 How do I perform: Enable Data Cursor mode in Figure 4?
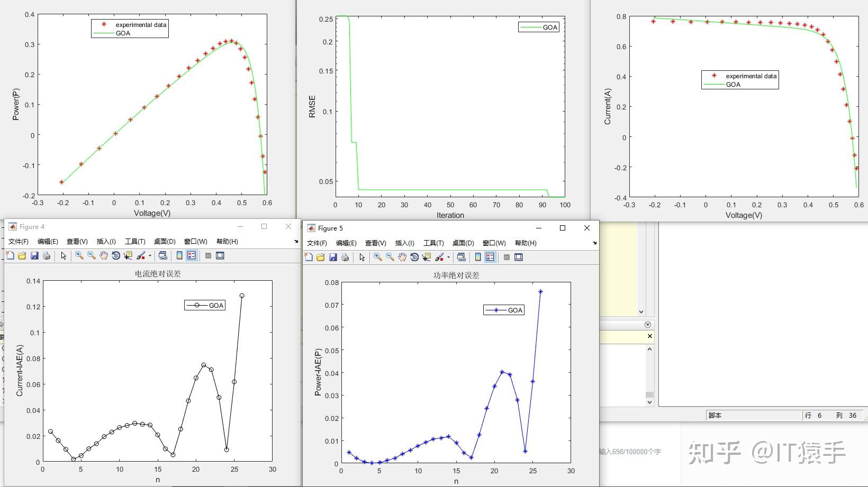(x=128, y=255)
